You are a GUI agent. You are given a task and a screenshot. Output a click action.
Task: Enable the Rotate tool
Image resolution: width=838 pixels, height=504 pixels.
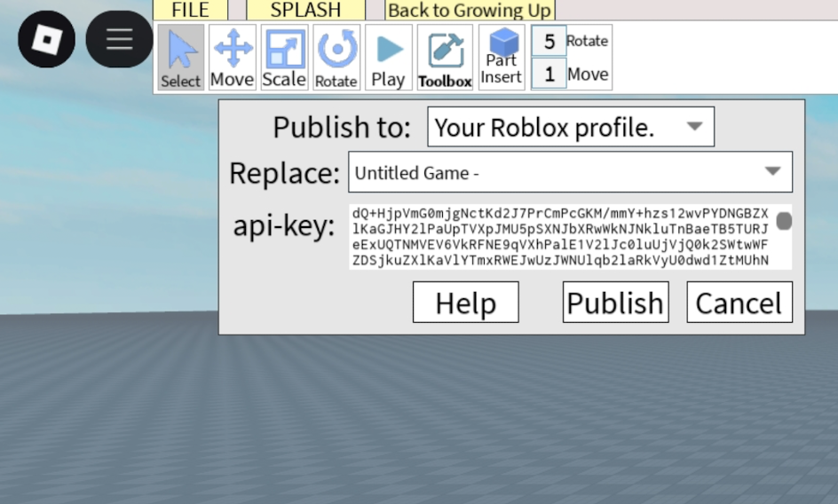coord(336,58)
